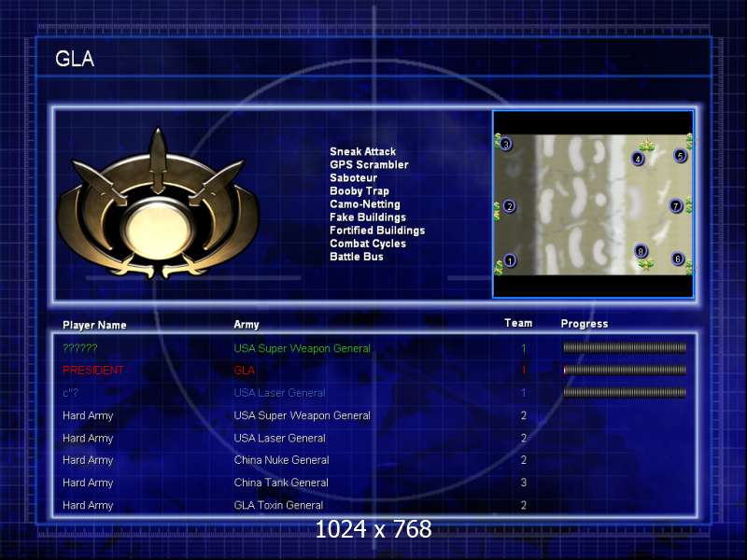This screenshot has height=560, width=747.
Task: Click start position 1 on the minimap
Action: tap(510, 260)
